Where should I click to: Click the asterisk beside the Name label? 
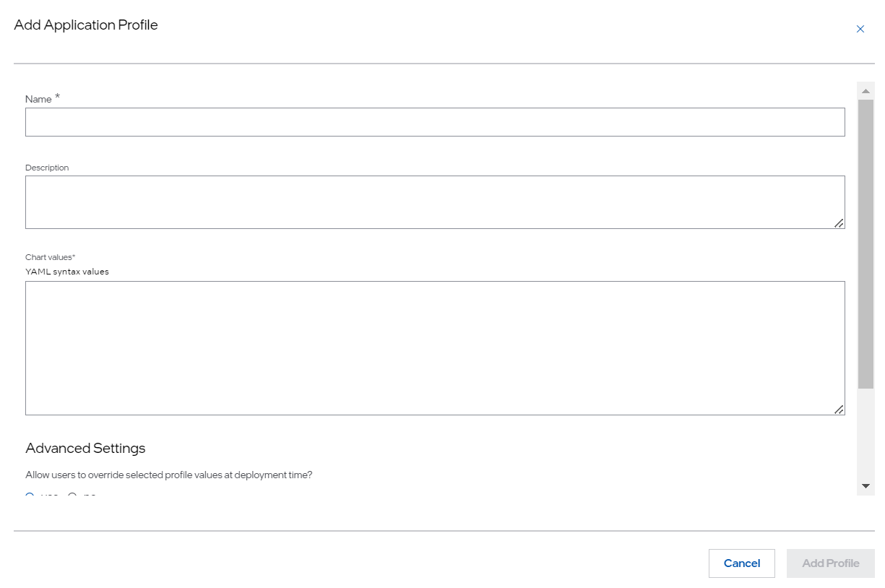[x=57, y=97]
